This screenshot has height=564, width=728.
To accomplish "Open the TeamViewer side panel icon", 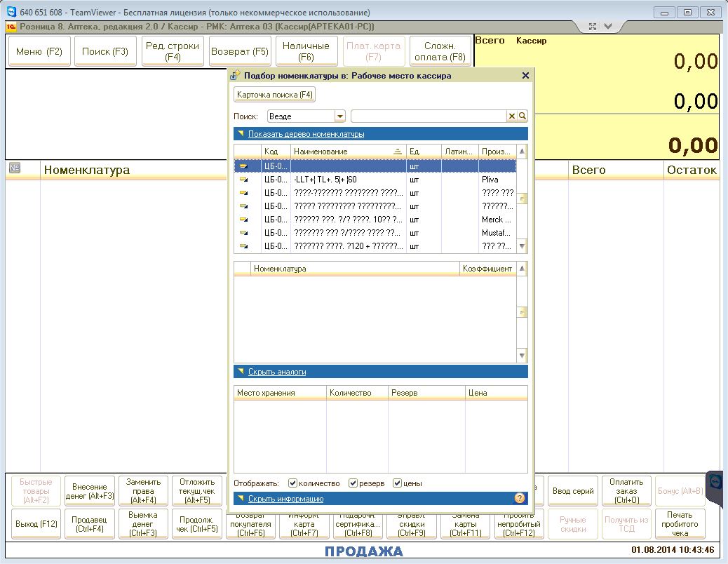I will click(716, 483).
